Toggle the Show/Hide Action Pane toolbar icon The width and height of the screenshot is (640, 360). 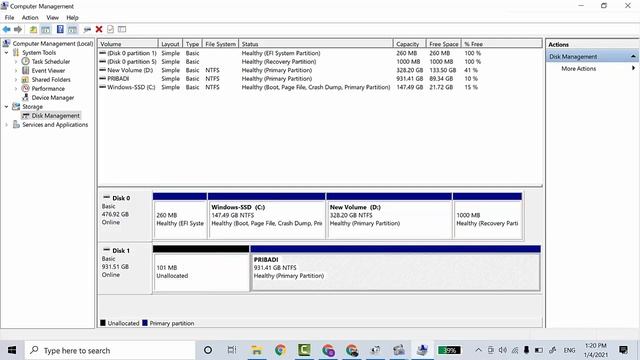[x=72, y=29]
